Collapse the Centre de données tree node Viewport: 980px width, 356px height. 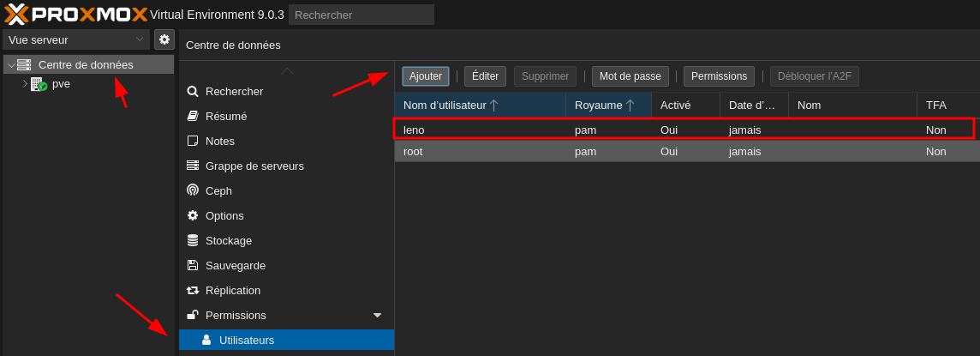10,65
